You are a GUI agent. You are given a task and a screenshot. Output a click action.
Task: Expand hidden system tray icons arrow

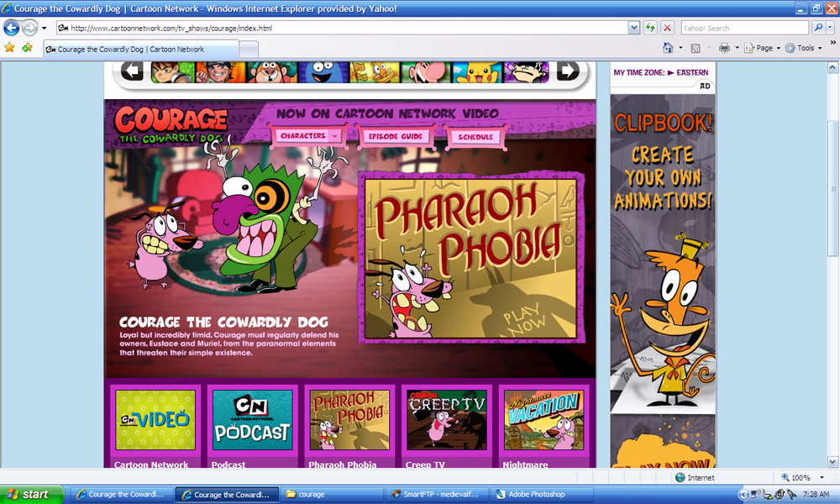pyautogui.click(x=743, y=495)
